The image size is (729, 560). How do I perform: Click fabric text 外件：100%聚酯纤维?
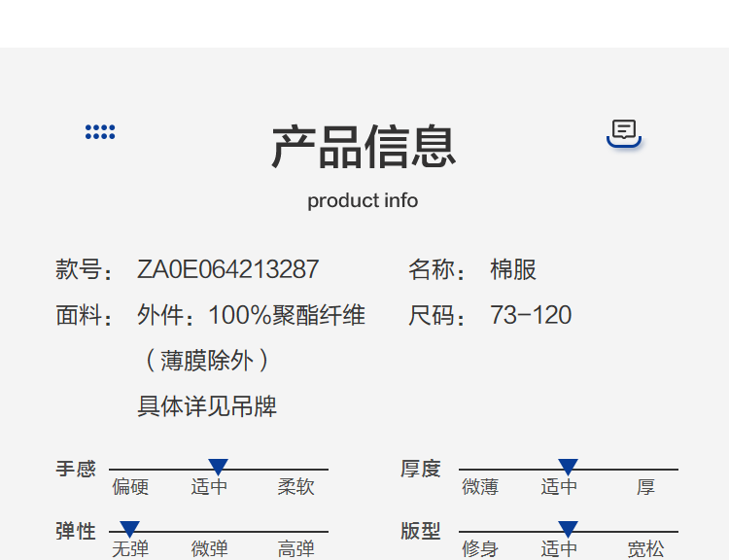tap(251, 315)
